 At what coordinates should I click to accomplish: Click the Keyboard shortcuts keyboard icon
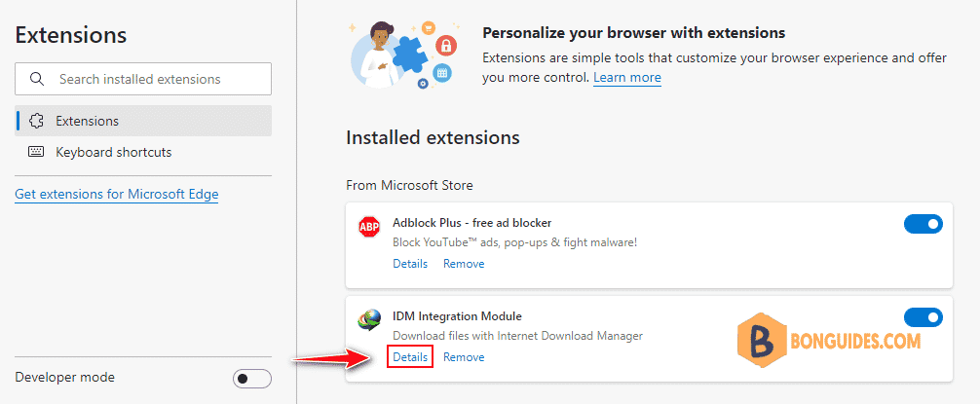37,152
